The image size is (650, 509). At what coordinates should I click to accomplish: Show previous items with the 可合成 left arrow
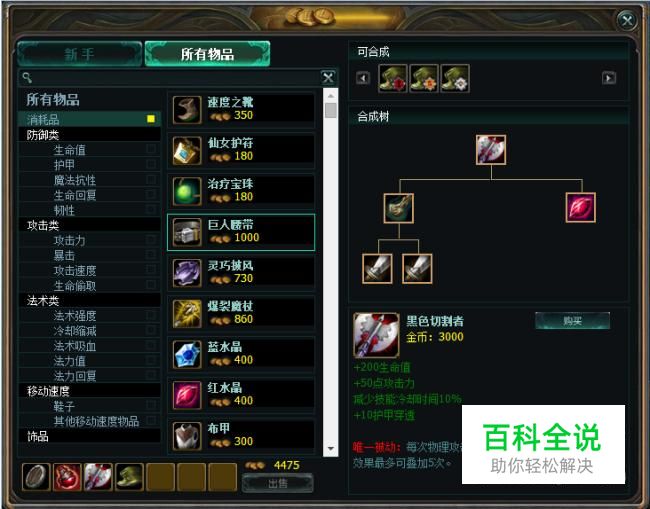pyautogui.click(x=363, y=78)
